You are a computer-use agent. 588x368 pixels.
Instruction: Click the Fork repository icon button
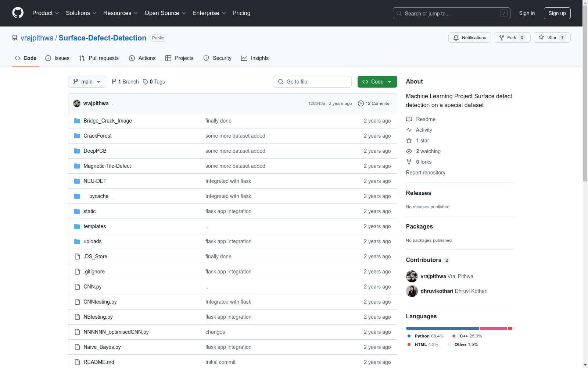[502, 38]
